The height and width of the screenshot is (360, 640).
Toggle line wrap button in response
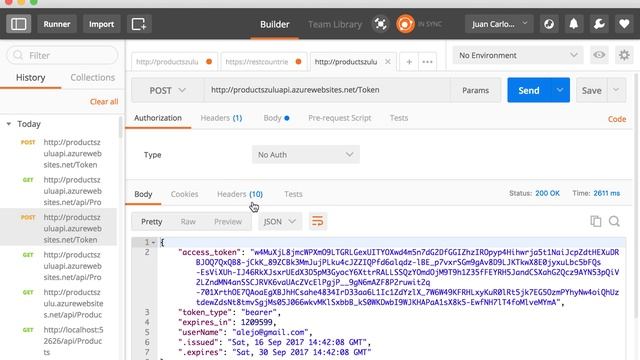318,221
